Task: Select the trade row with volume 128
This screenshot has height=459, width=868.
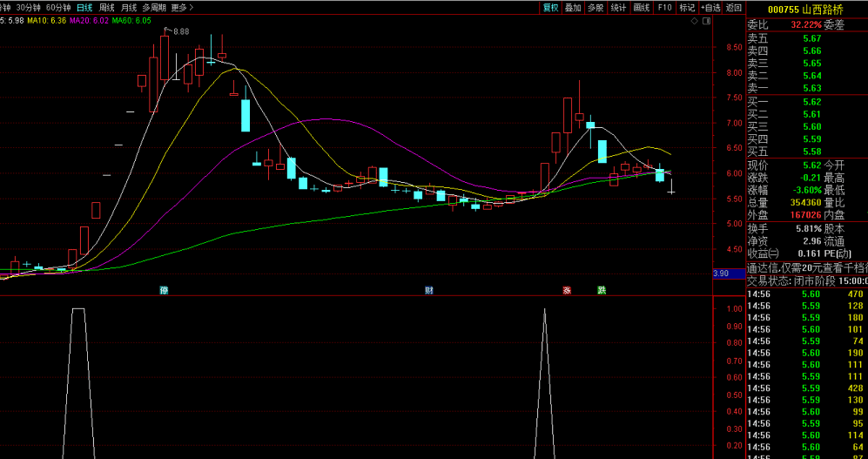Action: [807, 306]
